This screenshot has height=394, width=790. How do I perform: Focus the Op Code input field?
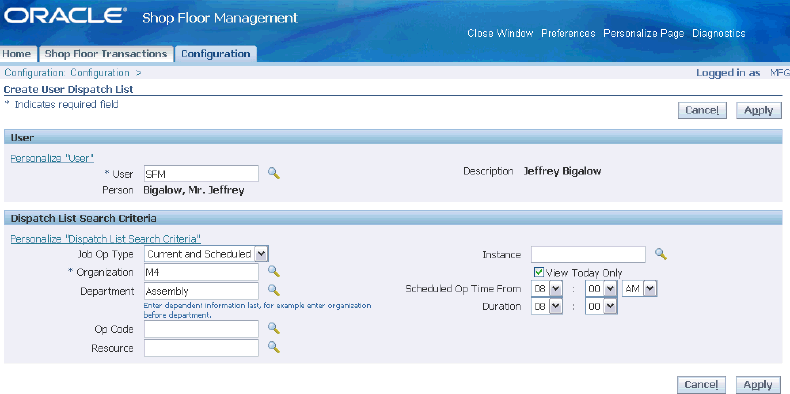(x=201, y=329)
